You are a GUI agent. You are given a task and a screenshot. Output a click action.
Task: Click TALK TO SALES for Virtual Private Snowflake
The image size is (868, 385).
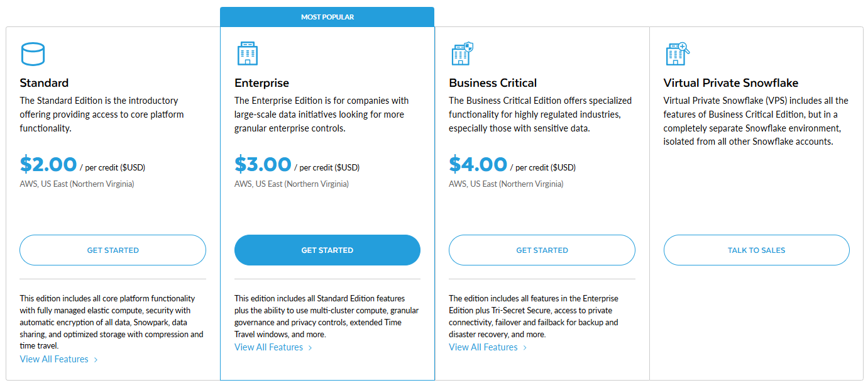pos(756,250)
